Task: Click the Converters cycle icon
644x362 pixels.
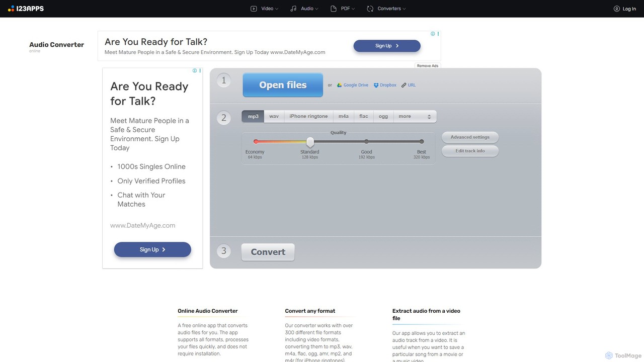Action: click(370, 9)
